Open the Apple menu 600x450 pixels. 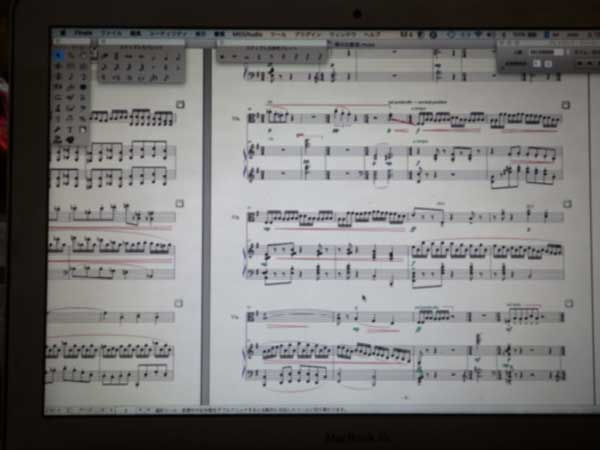[64, 33]
